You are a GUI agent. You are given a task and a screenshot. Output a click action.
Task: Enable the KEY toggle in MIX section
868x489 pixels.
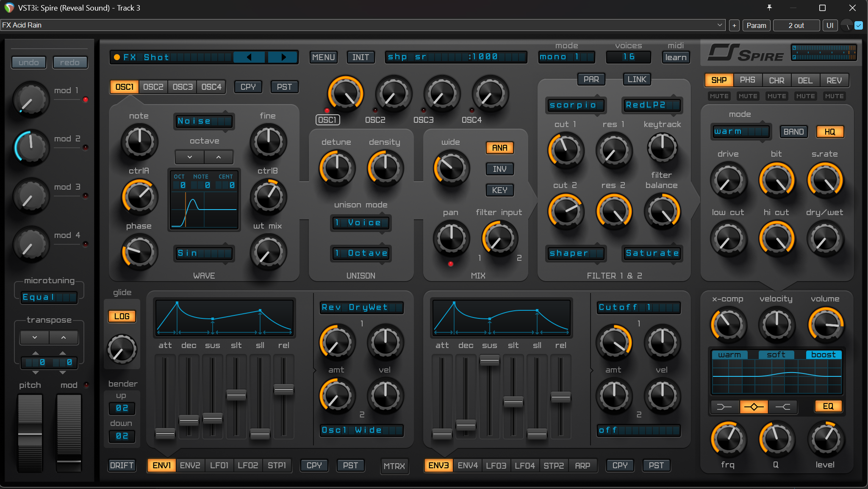[x=499, y=190]
